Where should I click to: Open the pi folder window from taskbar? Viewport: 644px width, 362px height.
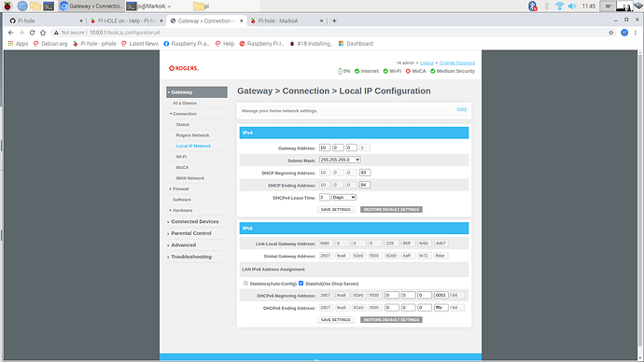click(226, 7)
